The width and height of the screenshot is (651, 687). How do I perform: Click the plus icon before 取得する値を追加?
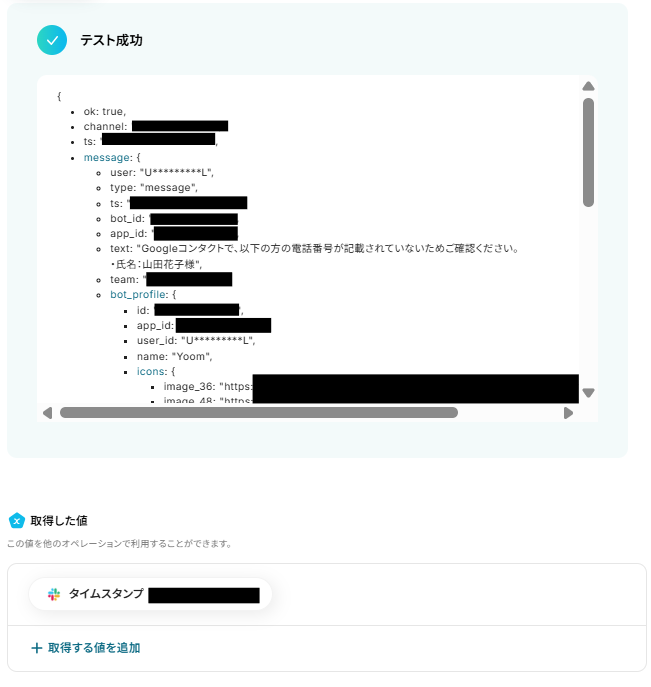click(x=37, y=648)
